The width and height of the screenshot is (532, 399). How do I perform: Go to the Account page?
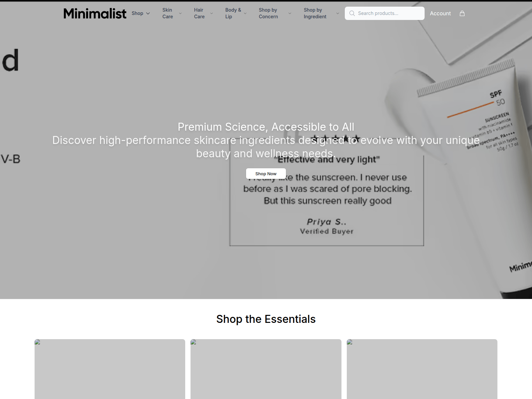440,13
